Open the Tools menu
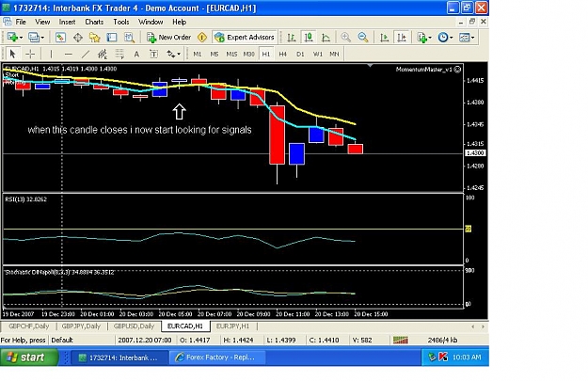This screenshot has width=588, height=381. [121, 22]
